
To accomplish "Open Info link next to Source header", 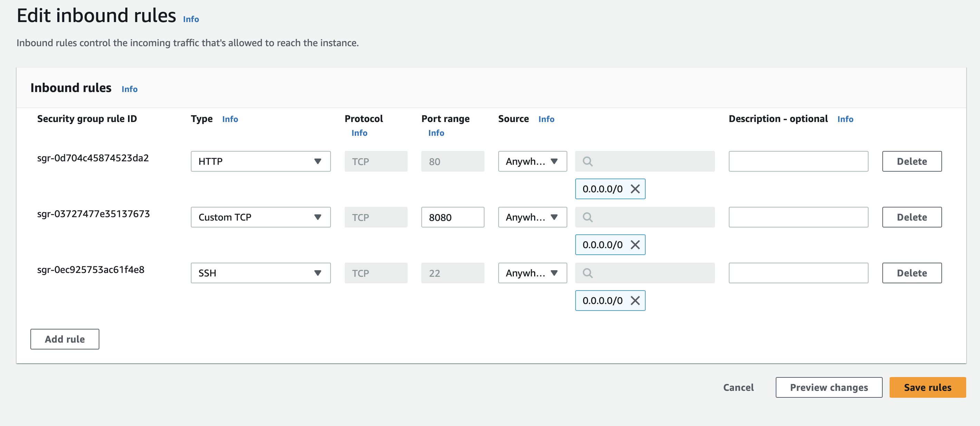I will (x=546, y=119).
